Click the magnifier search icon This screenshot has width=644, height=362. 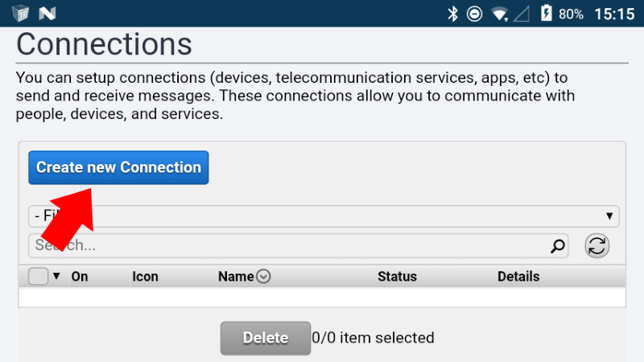557,246
